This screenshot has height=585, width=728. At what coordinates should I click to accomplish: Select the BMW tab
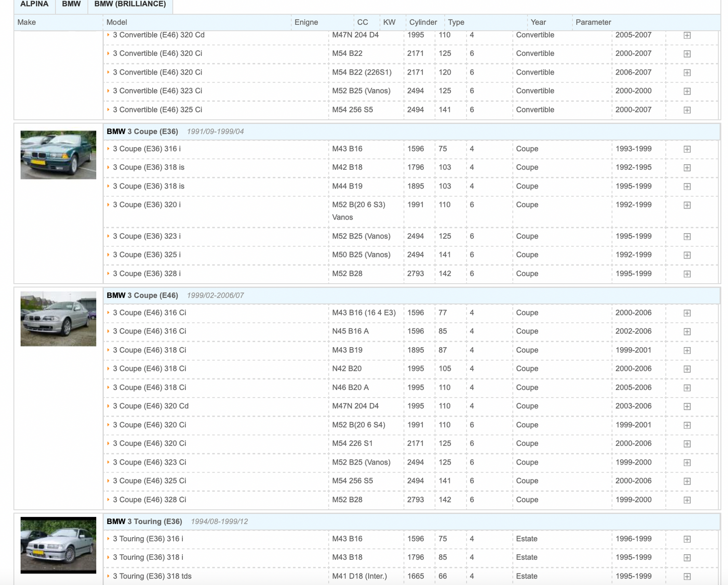[x=71, y=5]
